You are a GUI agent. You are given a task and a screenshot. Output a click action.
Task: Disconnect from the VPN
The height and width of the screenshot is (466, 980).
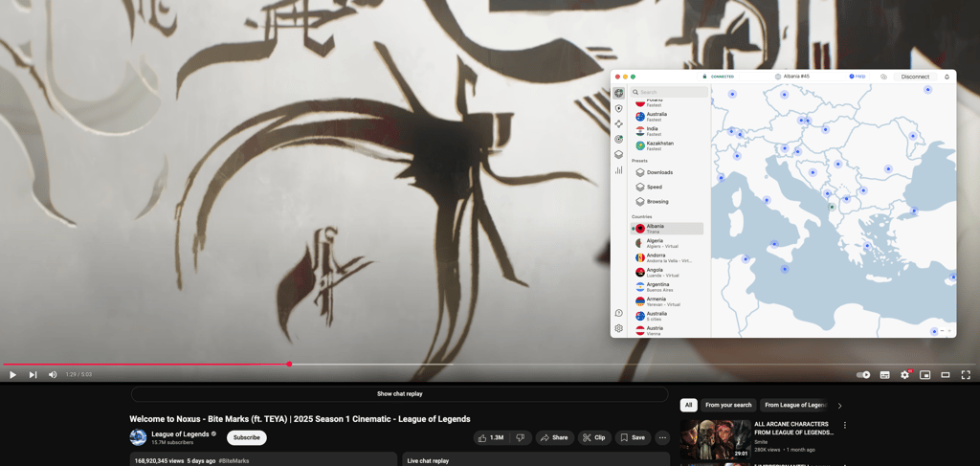915,77
